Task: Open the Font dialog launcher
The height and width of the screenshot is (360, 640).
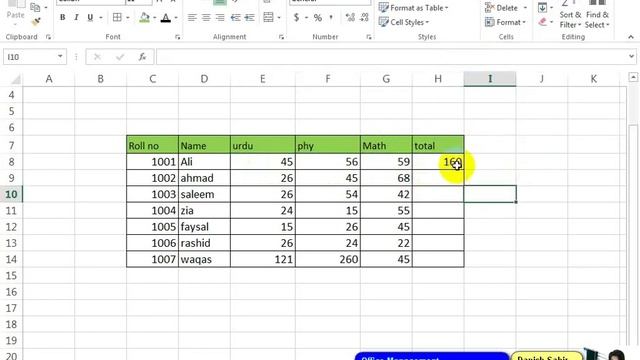Action: (x=178, y=37)
